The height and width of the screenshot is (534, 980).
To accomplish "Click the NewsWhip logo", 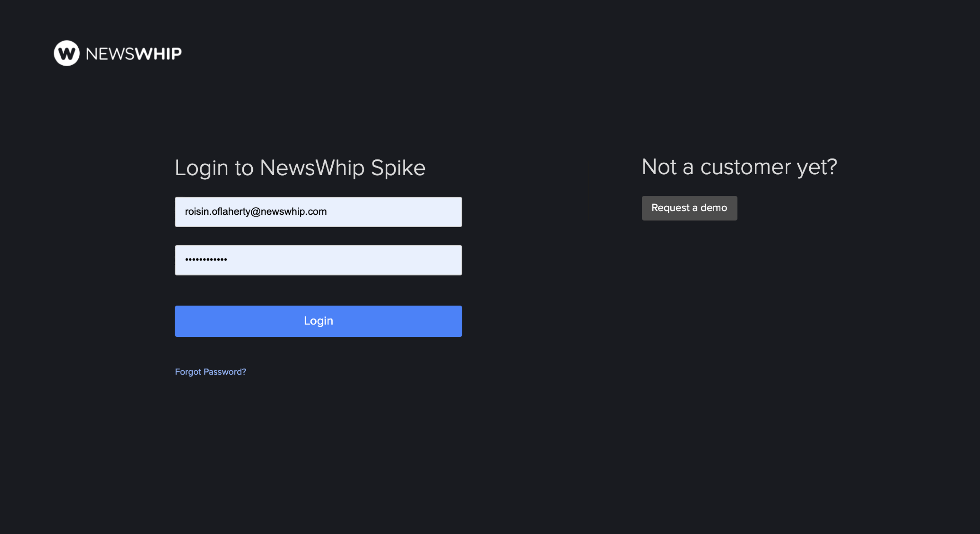I will [x=117, y=53].
